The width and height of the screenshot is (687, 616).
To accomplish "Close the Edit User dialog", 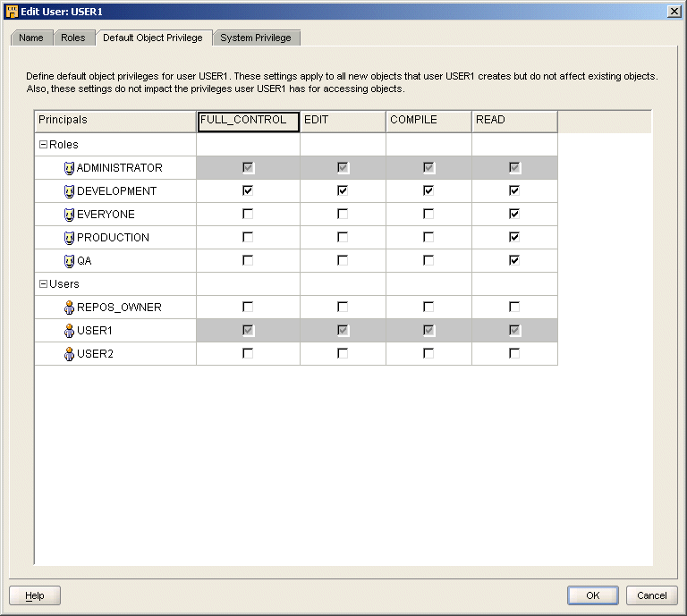I will (x=674, y=12).
